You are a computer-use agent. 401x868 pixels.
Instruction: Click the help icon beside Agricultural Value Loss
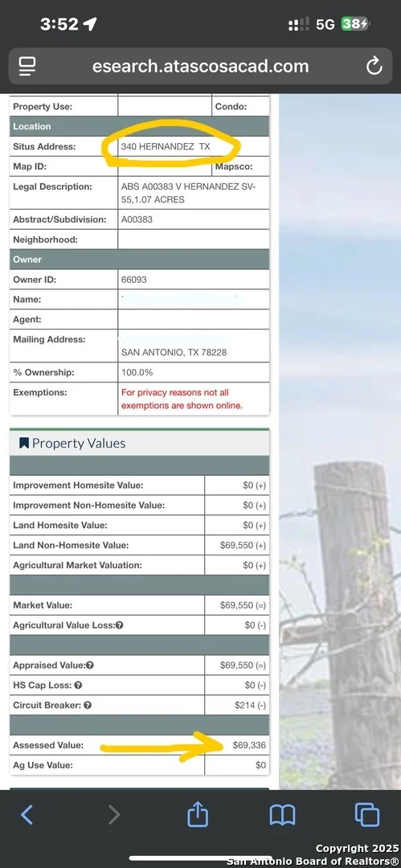point(120,625)
